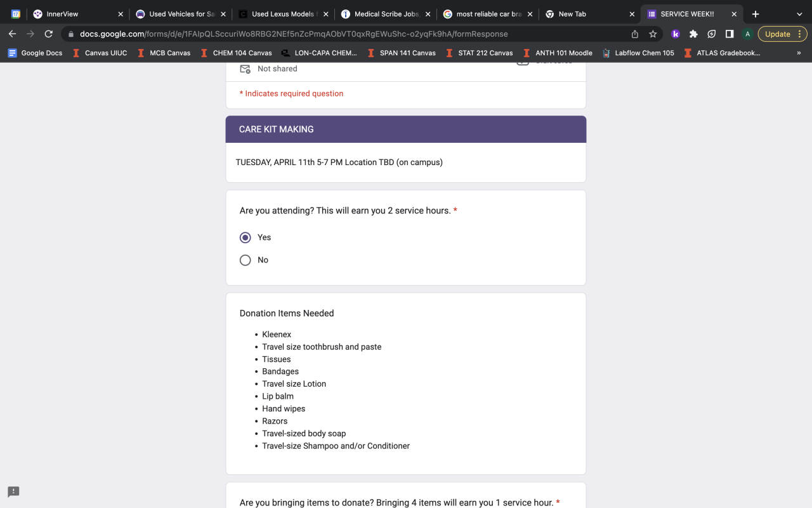Click the share page icon
The height and width of the screenshot is (508, 812).
[635, 34]
